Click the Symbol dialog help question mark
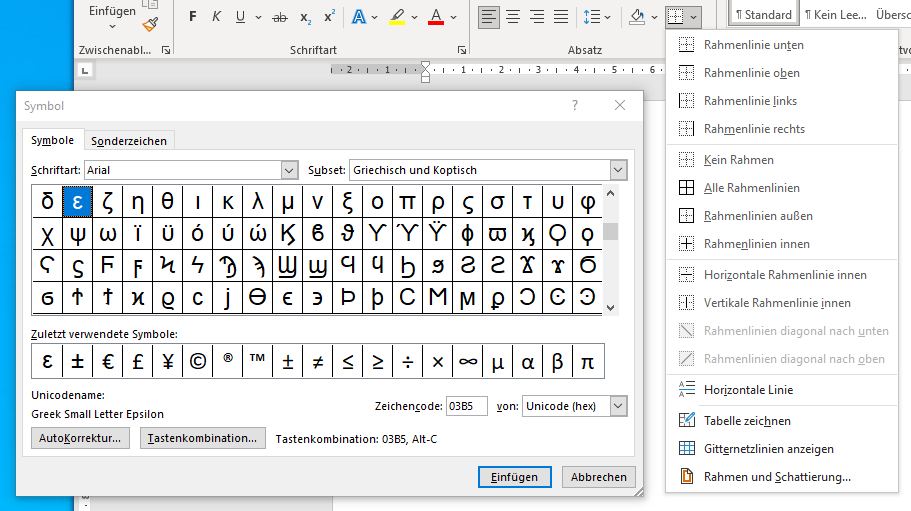The width and height of the screenshot is (911, 511). [x=575, y=105]
